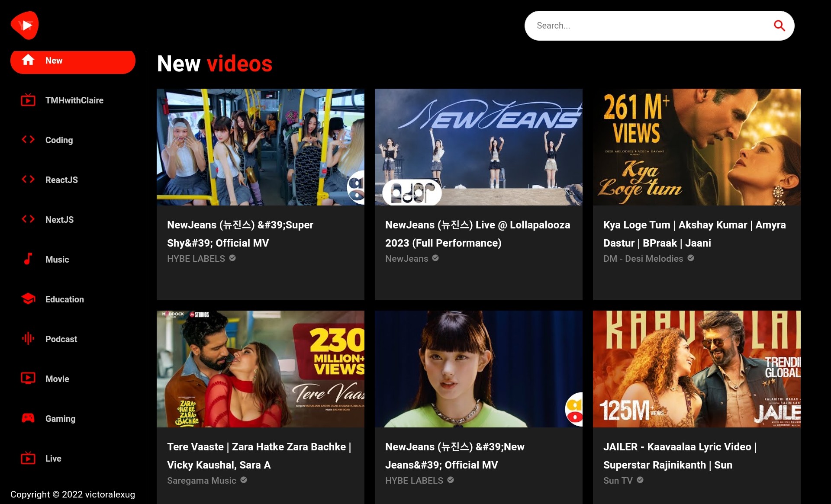Open the Education category label
This screenshot has width=831, height=504.
click(65, 299)
